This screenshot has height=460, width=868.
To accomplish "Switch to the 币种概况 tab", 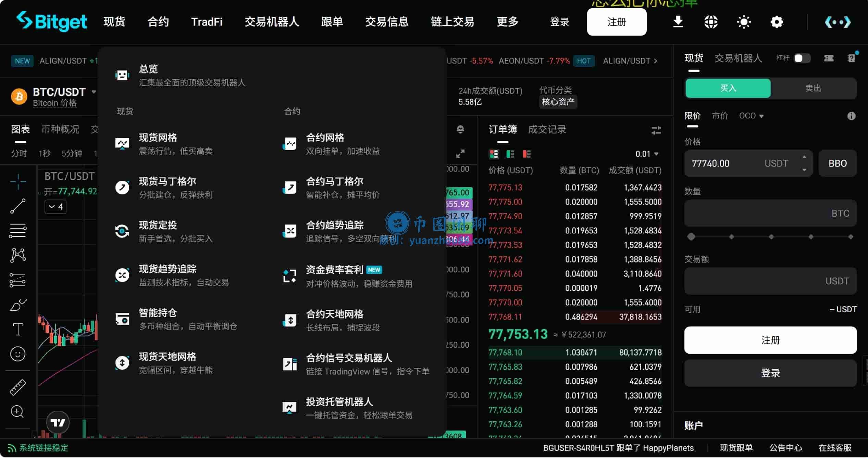I will 60,129.
